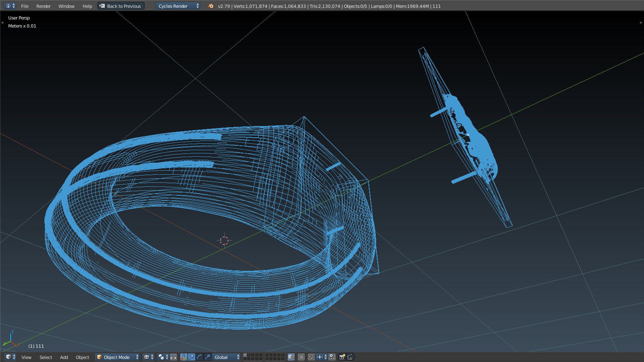The width and height of the screenshot is (644, 362).
Task: Click the OpenGL render animation clapper icon
Action: [350, 357]
